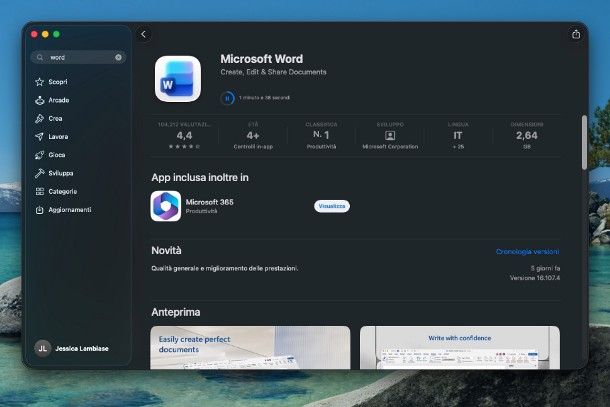Open the Jessica Lambiase account name
This screenshot has height=407, width=610.
point(82,349)
